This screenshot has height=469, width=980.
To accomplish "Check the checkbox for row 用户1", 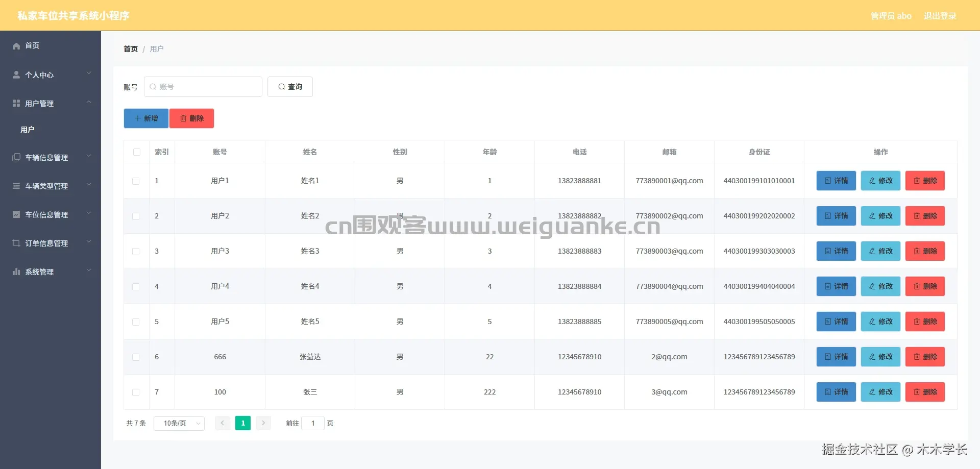I will pyautogui.click(x=136, y=181).
